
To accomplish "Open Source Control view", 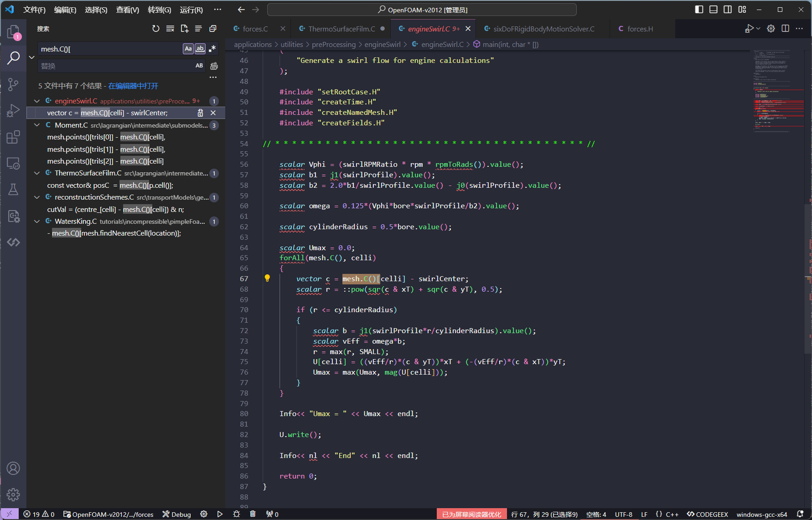I will pyautogui.click(x=13, y=84).
